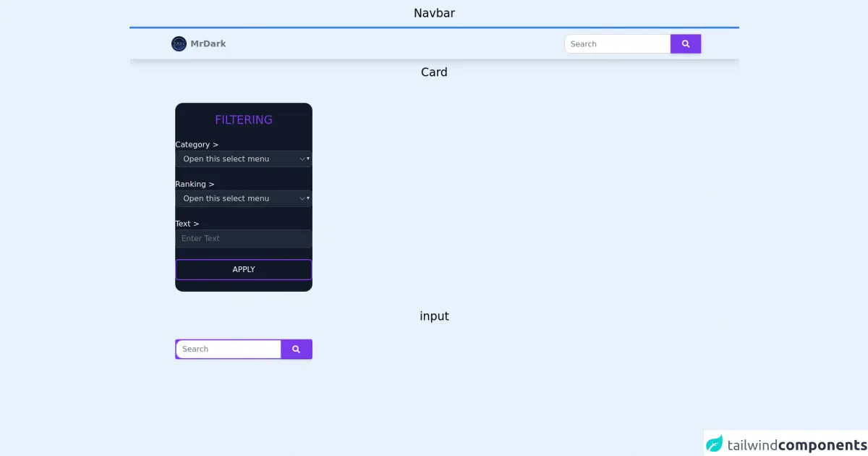Click the chevron arrow on Category dropdown
The height and width of the screenshot is (456, 868).
click(304, 159)
